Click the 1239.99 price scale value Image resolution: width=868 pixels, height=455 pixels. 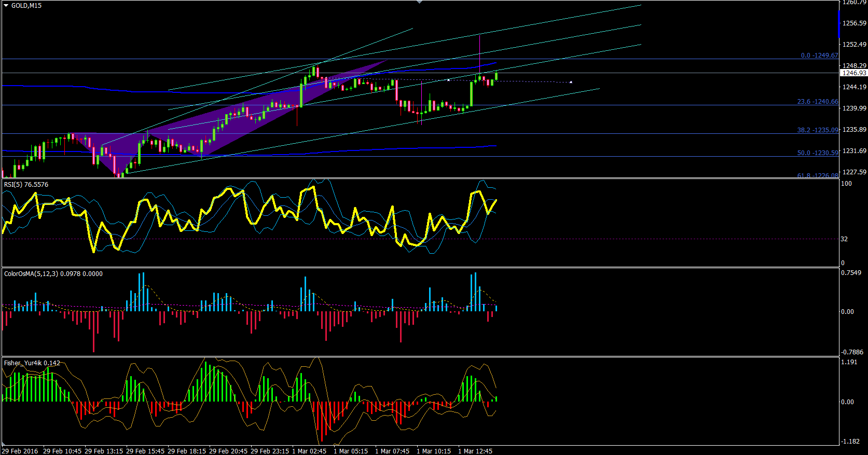pyautogui.click(x=855, y=108)
